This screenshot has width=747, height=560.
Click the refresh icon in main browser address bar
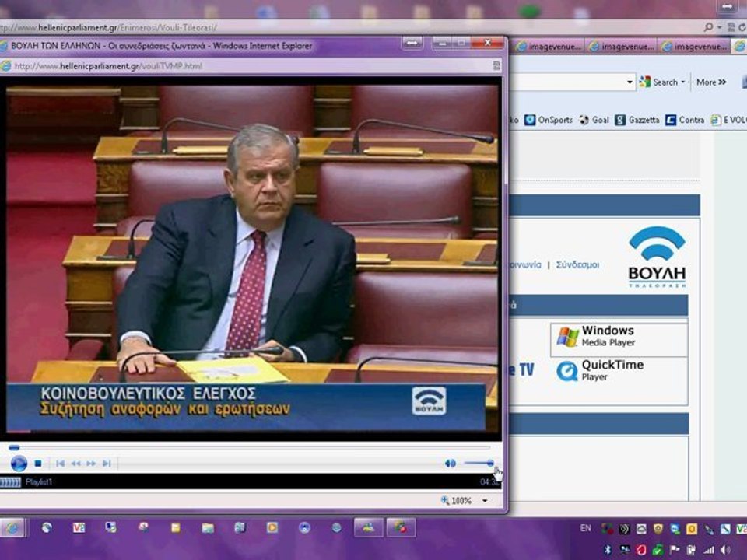click(x=742, y=28)
